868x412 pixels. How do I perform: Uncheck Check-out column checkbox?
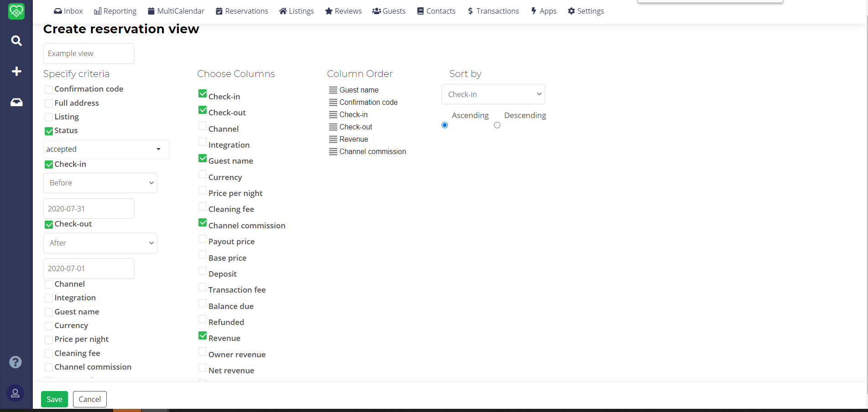point(203,110)
